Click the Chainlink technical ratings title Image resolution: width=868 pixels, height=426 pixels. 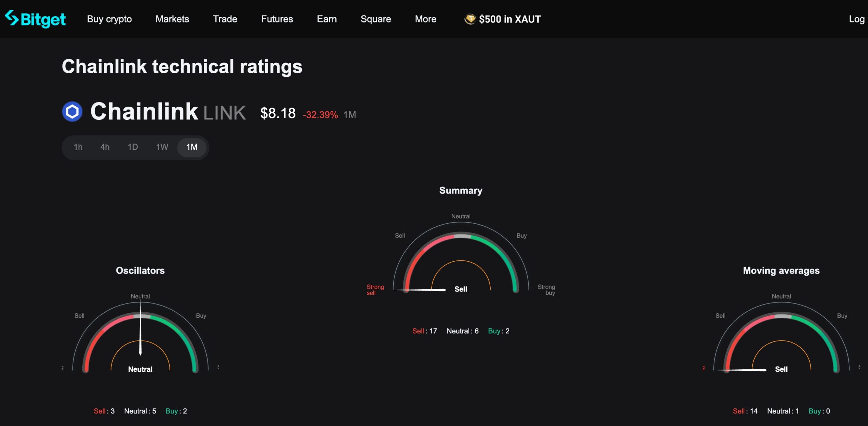click(x=182, y=66)
